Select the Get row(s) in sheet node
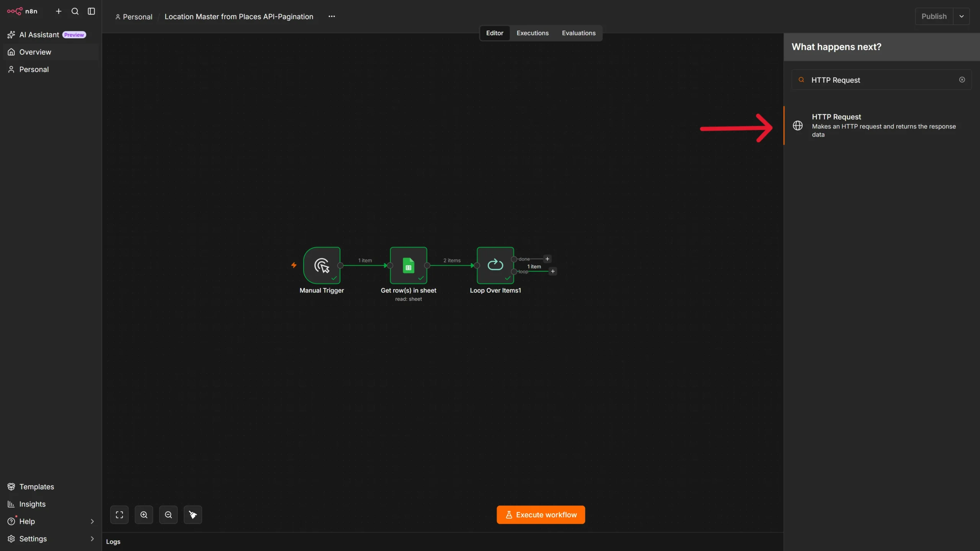 [408, 265]
